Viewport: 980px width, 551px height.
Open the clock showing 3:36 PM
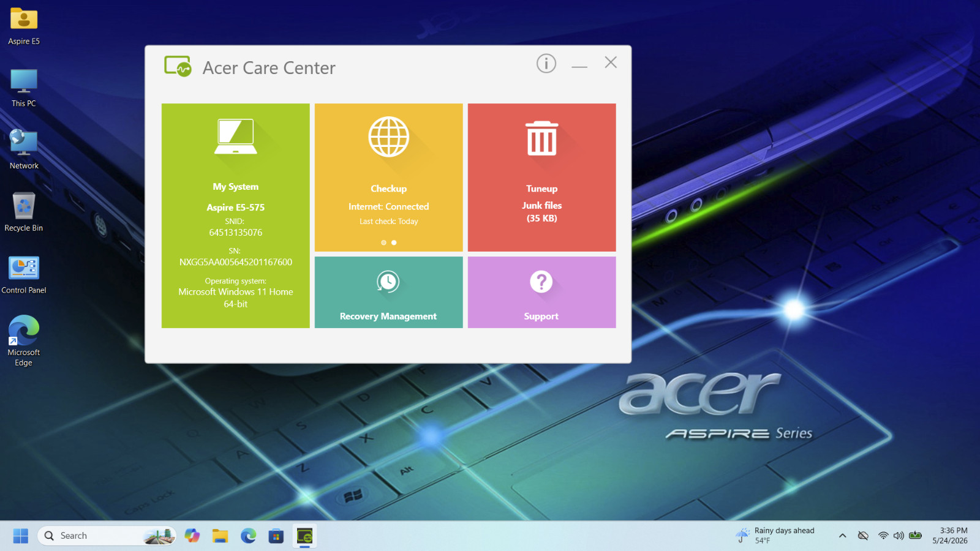[x=950, y=536]
